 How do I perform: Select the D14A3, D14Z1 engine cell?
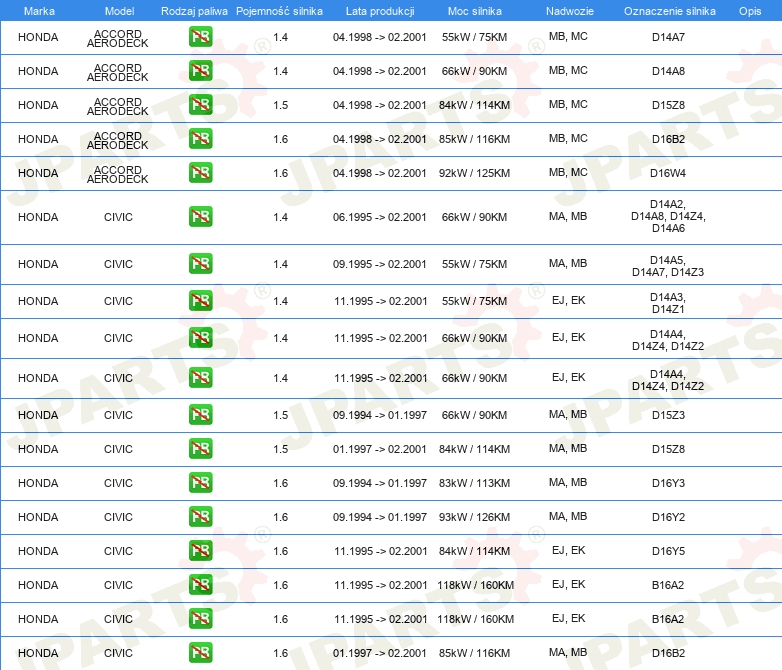tap(668, 303)
